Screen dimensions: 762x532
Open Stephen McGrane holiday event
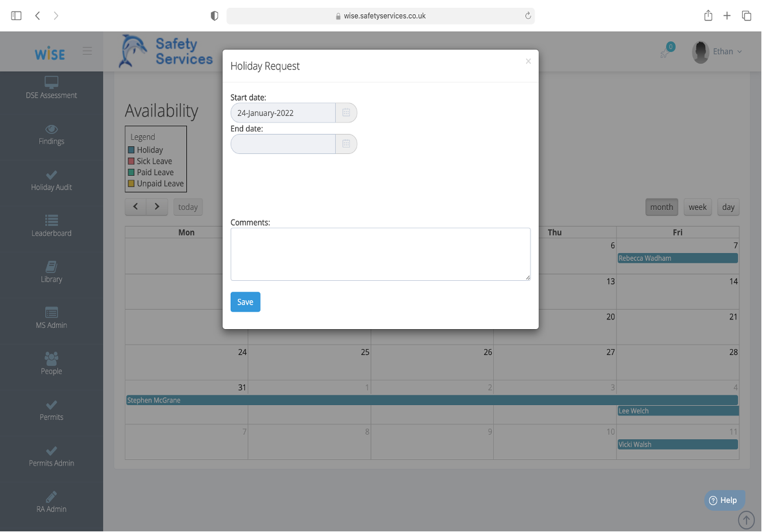pyautogui.click(x=432, y=400)
